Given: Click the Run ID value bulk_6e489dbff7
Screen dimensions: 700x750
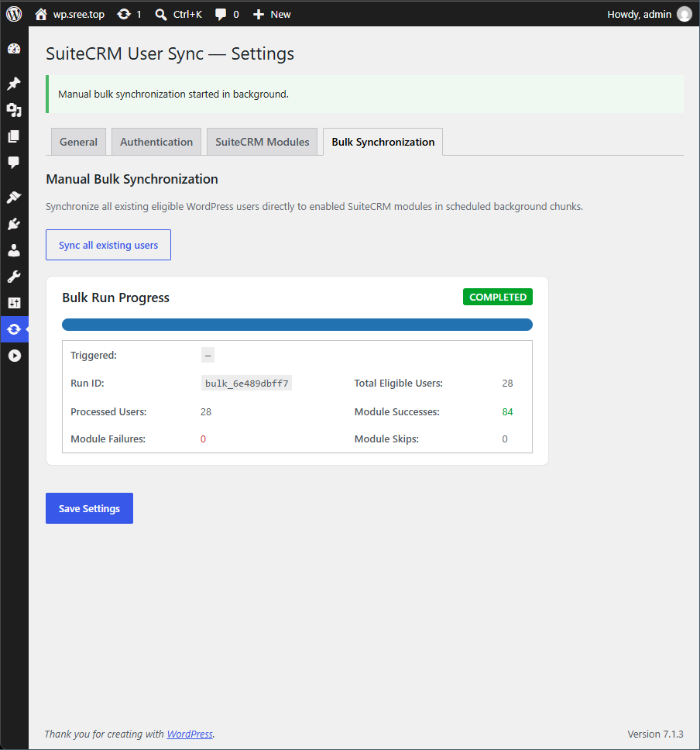Looking at the screenshot, I should coord(246,383).
